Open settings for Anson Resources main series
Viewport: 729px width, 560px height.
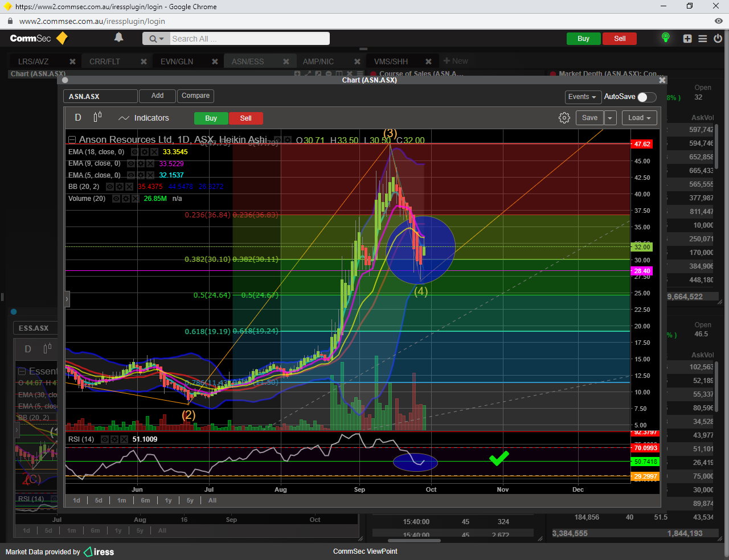tap(288, 140)
